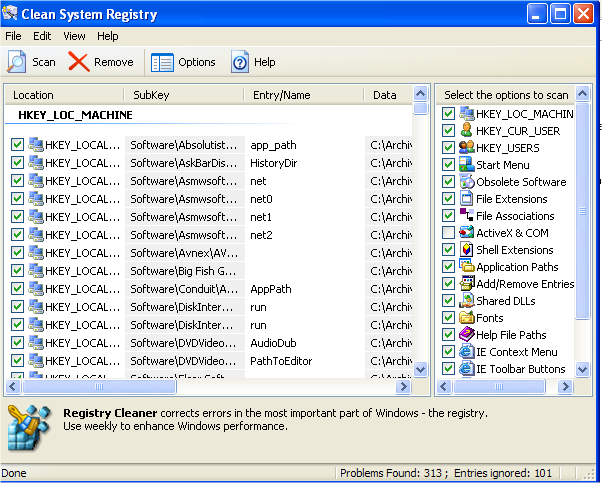Image resolution: width=602 pixels, height=483 pixels.
Task: Click the Help question mark icon
Action: click(x=240, y=62)
